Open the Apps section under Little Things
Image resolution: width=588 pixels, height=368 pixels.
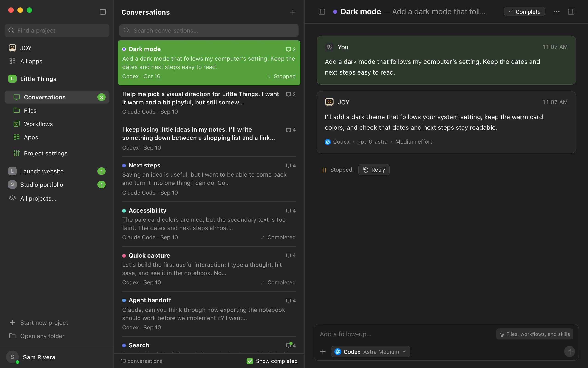[x=57, y=137]
